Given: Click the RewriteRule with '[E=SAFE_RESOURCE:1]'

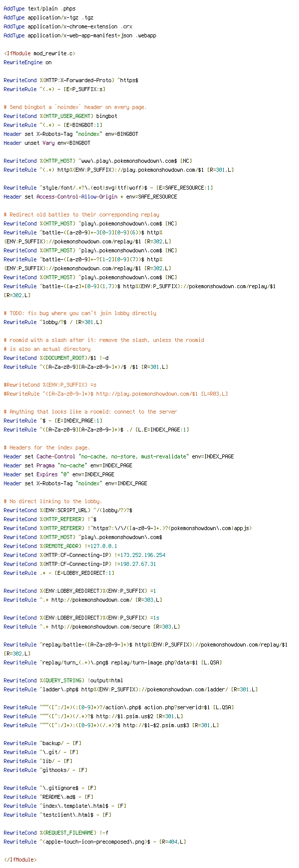Looking at the screenshot, I should pyautogui.click(x=108, y=188).
